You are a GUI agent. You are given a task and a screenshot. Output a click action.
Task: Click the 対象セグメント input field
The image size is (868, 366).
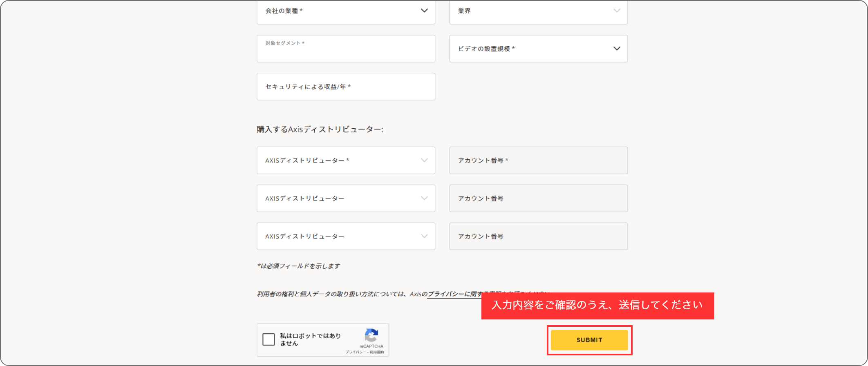click(x=346, y=49)
